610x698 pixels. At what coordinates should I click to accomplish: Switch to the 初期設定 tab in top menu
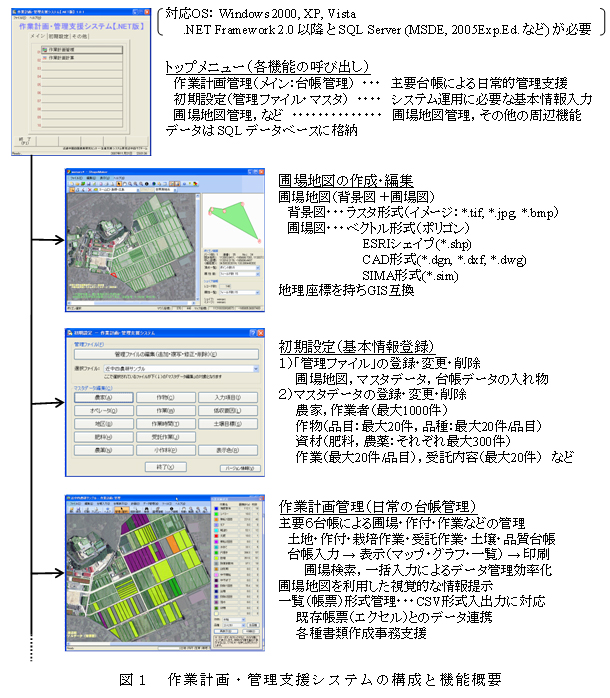(x=59, y=36)
